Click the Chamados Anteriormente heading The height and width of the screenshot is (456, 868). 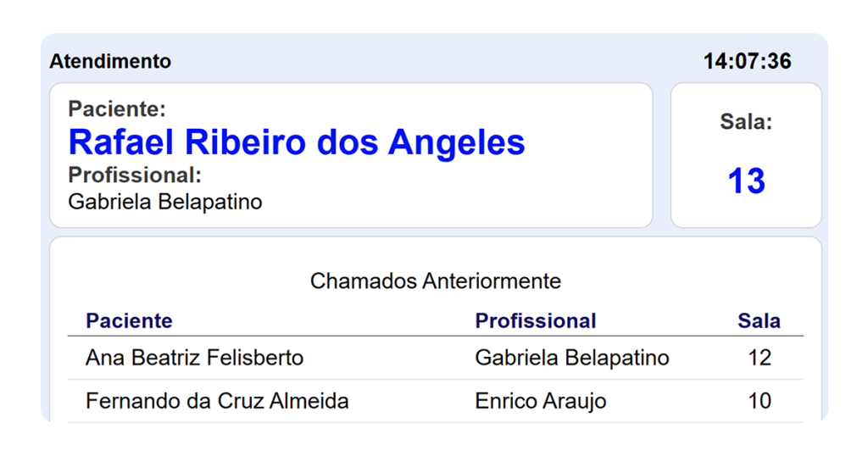click(x=435, y=281)
